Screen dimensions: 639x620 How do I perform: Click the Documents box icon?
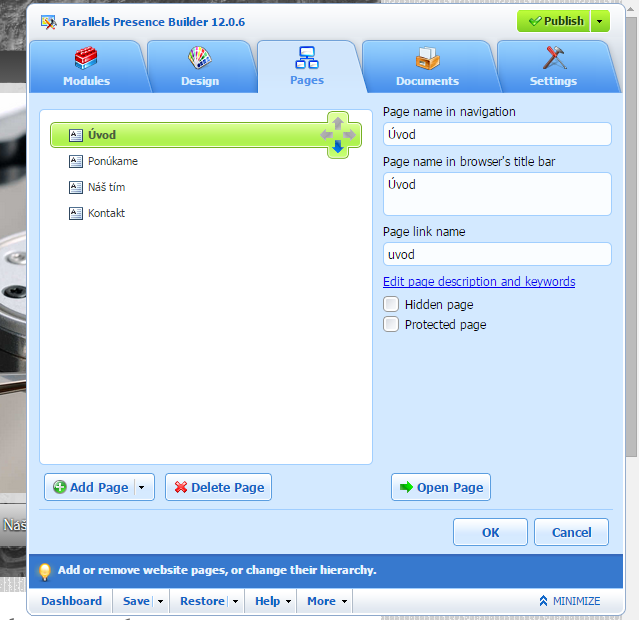coord(427,58)
